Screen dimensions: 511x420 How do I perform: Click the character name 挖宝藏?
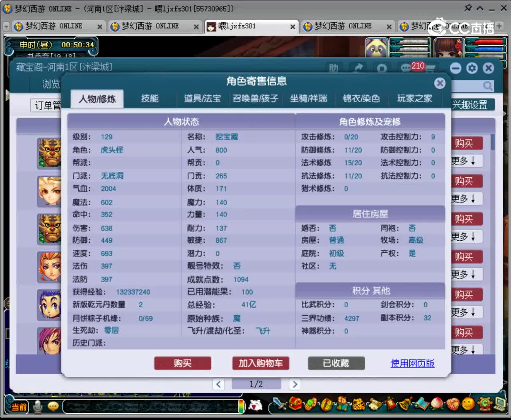click(x=227, y=137)
